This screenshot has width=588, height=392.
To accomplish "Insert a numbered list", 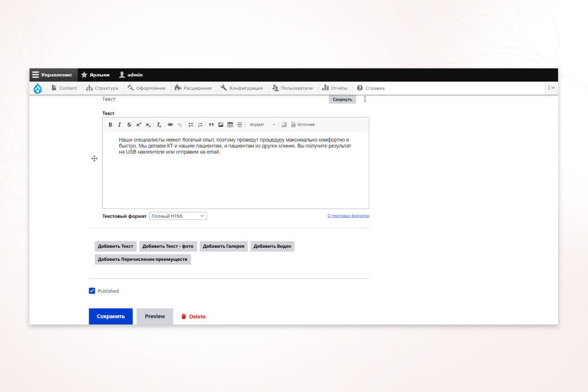I will click(200, 125).
